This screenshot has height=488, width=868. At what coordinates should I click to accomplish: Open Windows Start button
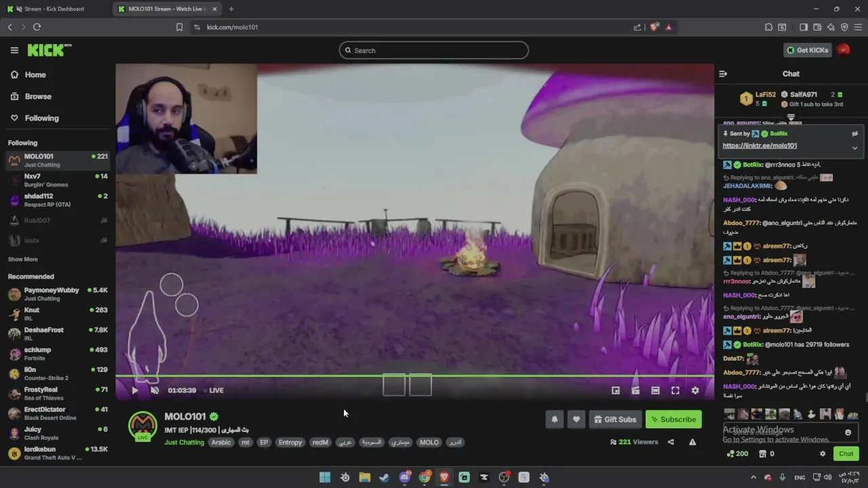tap(325, 477)
